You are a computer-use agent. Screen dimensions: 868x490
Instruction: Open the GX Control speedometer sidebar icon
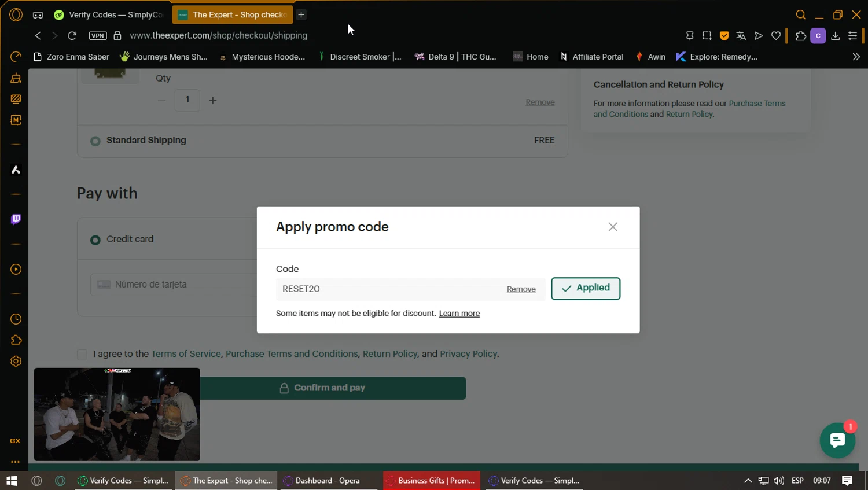(16, 56)
